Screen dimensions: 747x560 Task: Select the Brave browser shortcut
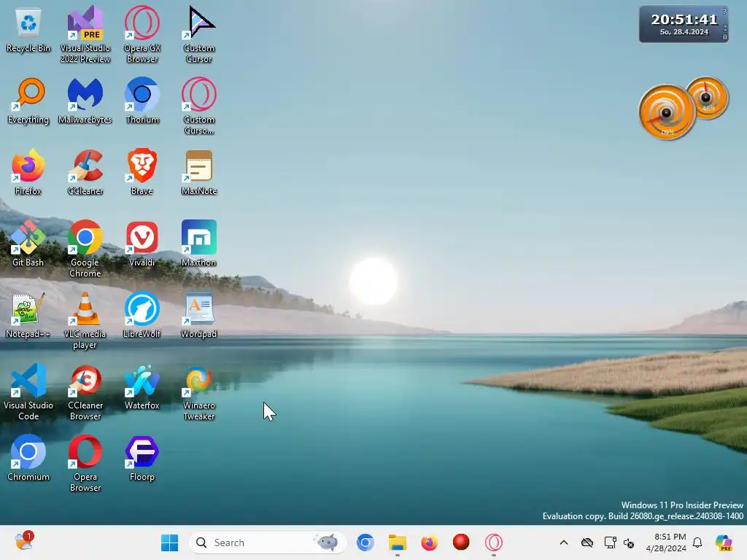[142, 173]
